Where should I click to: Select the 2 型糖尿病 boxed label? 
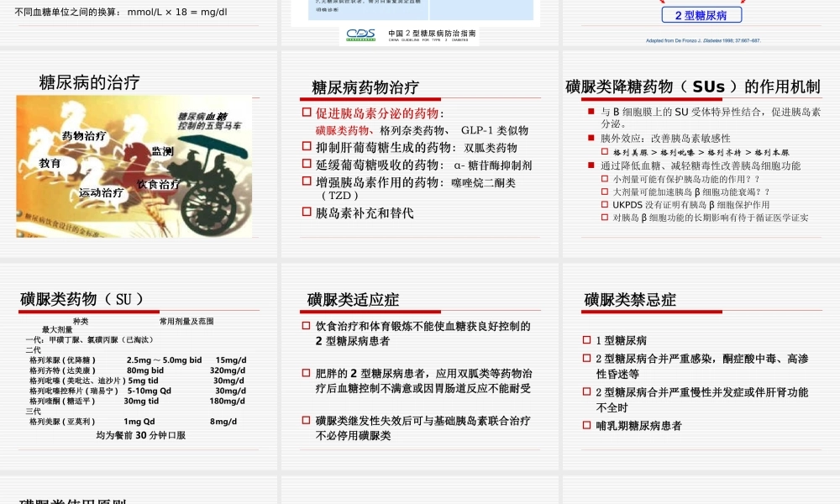703,14
